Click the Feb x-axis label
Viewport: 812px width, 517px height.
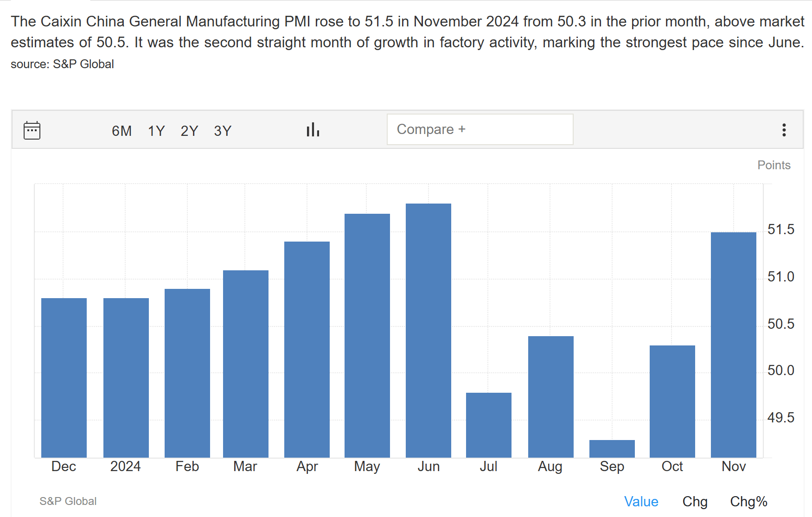(187, 466)
